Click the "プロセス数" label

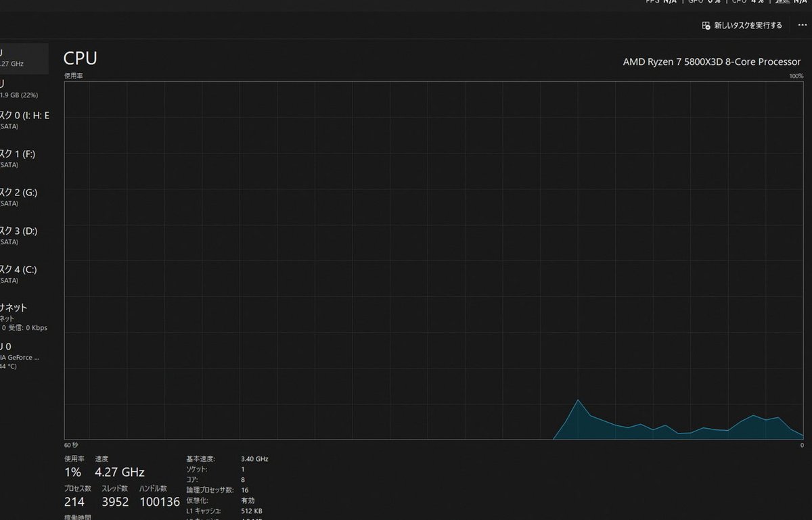78,488
